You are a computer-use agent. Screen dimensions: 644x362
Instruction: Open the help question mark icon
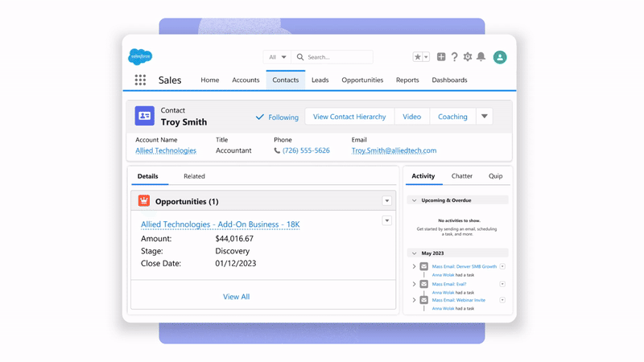pyautogui.click(x=454, y=57)
